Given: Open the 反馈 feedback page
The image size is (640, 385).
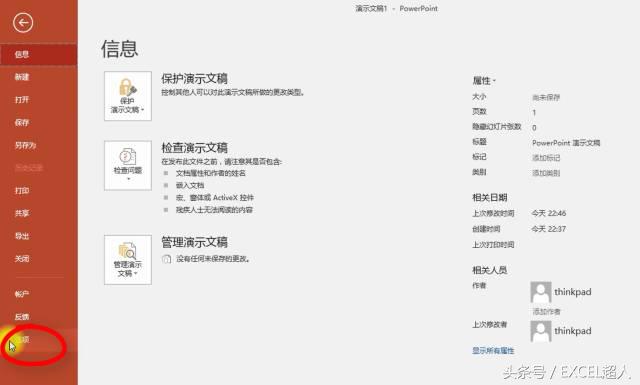Looking at the screenshot, I should 38,316.
